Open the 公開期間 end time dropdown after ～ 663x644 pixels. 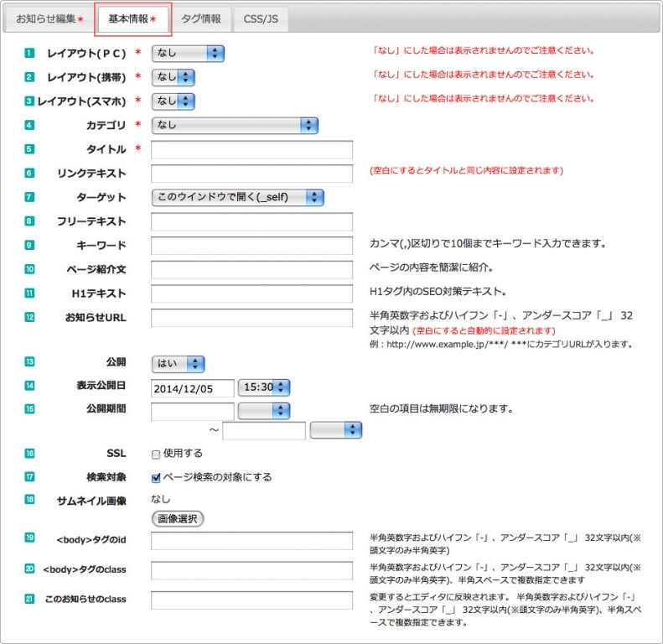point(336,430)
